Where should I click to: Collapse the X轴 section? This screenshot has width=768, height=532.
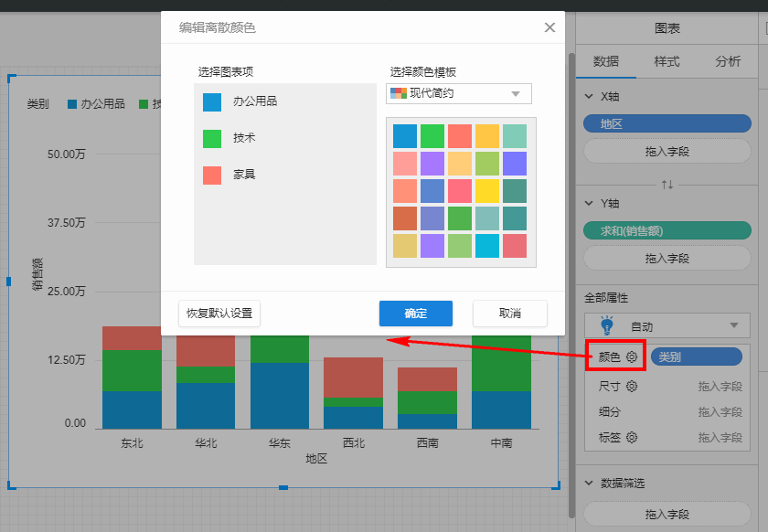pyautogui.click(x=589, y=96)
